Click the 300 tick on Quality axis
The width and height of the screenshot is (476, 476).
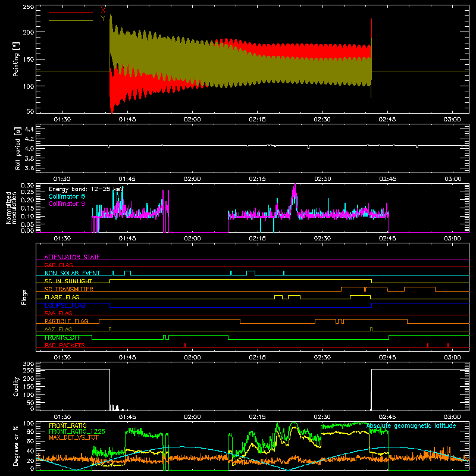pyautogui.click(x=29, y=364)
